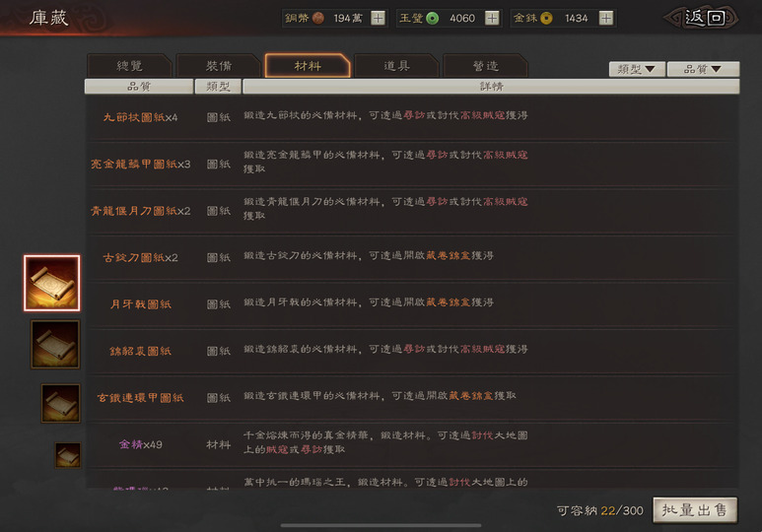This screenshot has width=762, height=532.
Task: Click the plus icon next to 玉璧 4060
Action: click(492, 18)
